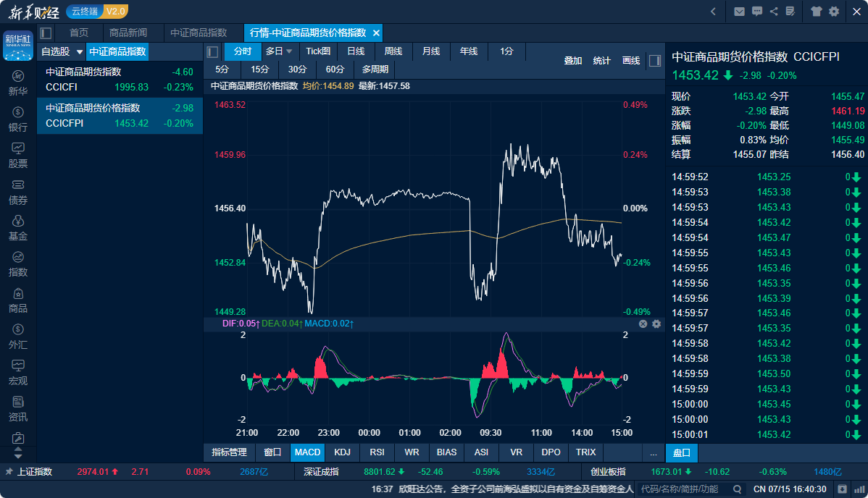Switch to the 商品新闻 tab

(128, 33)
